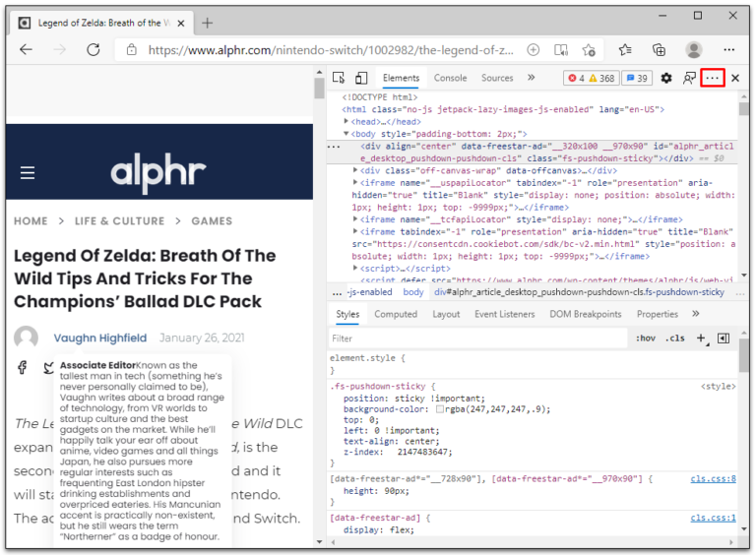The width and height of the screenshot is (756, 555).
Task: Expand the off-canvas-wrap div node
Action: tap(355, 170)
